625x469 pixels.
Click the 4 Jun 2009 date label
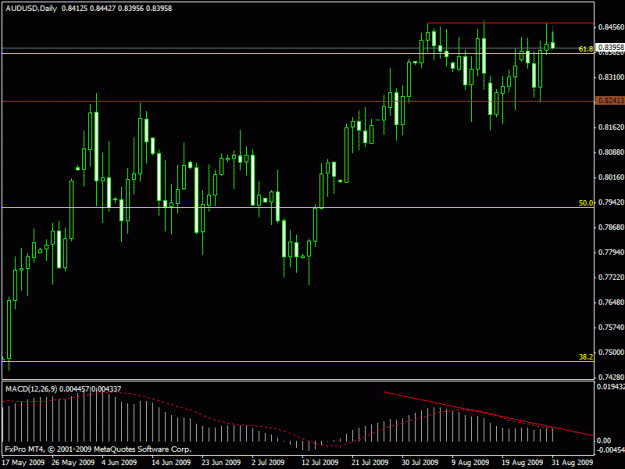[x=119, y=463]
